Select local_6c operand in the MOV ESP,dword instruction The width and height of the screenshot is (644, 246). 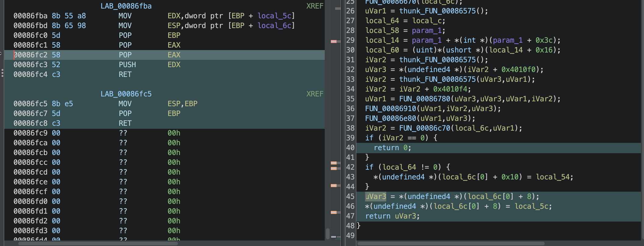pyautogui.click(x=274, y=26)
